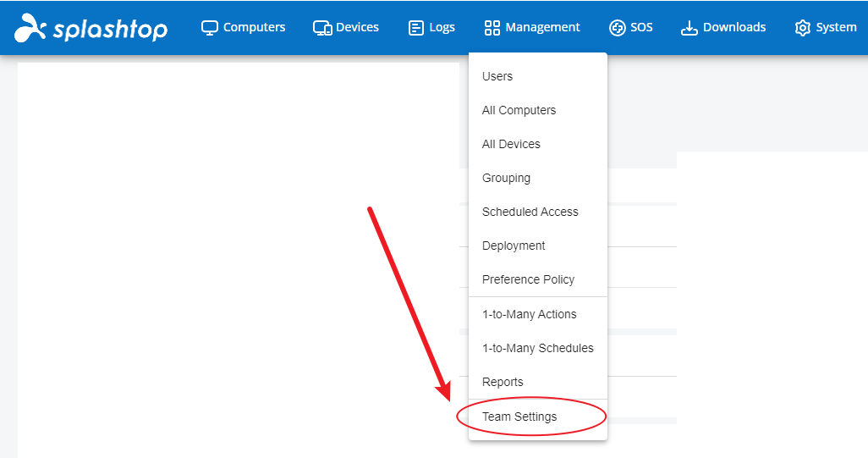Screen dimensions: 868x458
Task: Click the Devices icon in navbar
Action: (322, 28)
